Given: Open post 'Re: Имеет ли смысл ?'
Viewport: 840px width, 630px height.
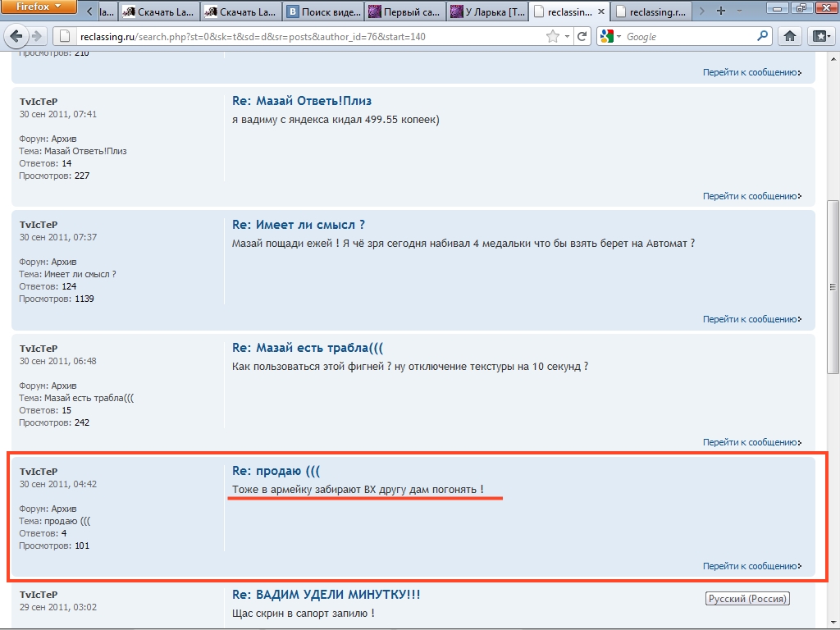Looking at the screenshot, I should pyautogui.click(x=299, y=225).
